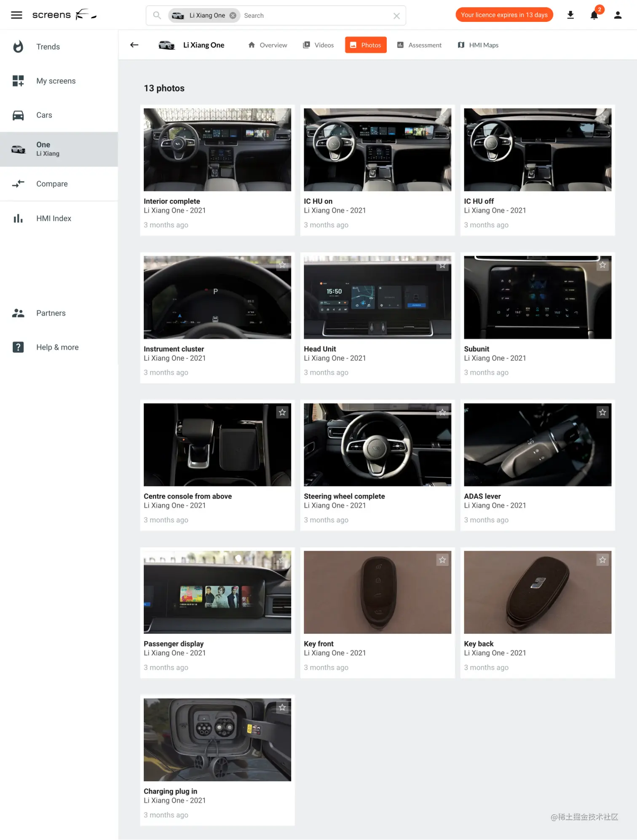Star the Centre console from above photo
637x840 pixels.
[x=282, y=412]
